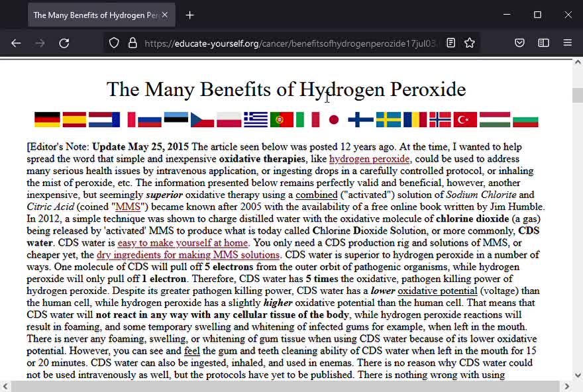This screenshot has height=392, width=583.
Task: Minimize the Firefox window
Action: pyautogui.click(x=507, y=15)
